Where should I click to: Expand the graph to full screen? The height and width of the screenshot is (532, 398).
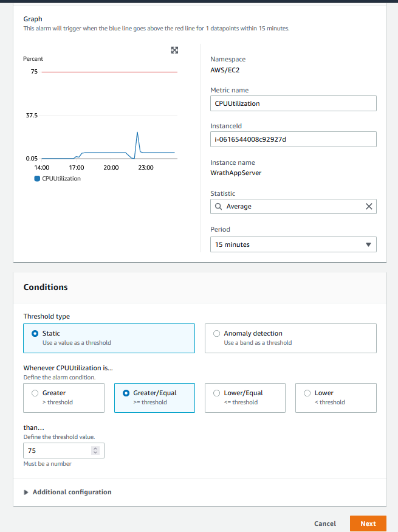[174, 50]
